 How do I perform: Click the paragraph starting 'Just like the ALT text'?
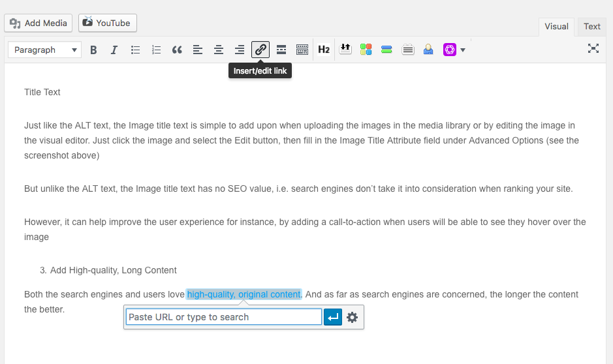pos(302,140)
